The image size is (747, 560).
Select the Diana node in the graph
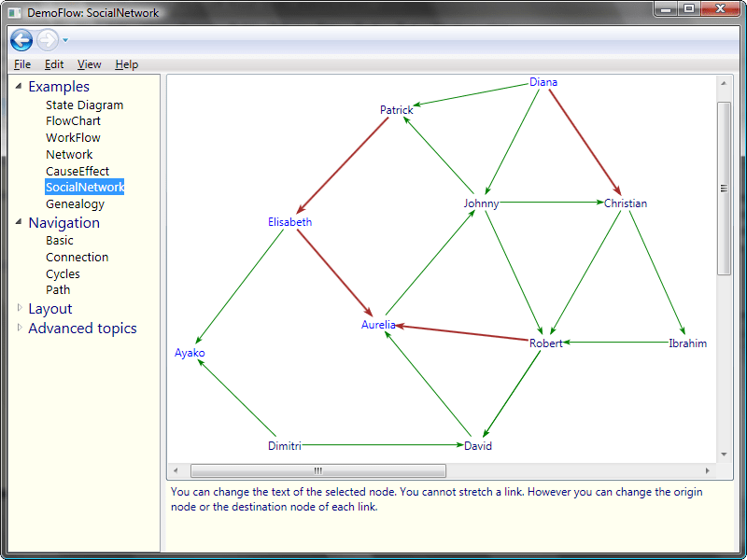tap(543, 82)
